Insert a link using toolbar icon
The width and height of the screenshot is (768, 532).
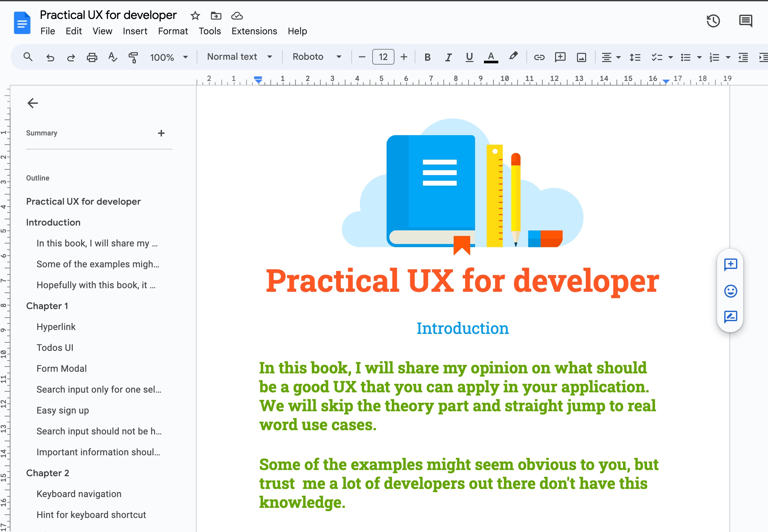tap(539, 57)
